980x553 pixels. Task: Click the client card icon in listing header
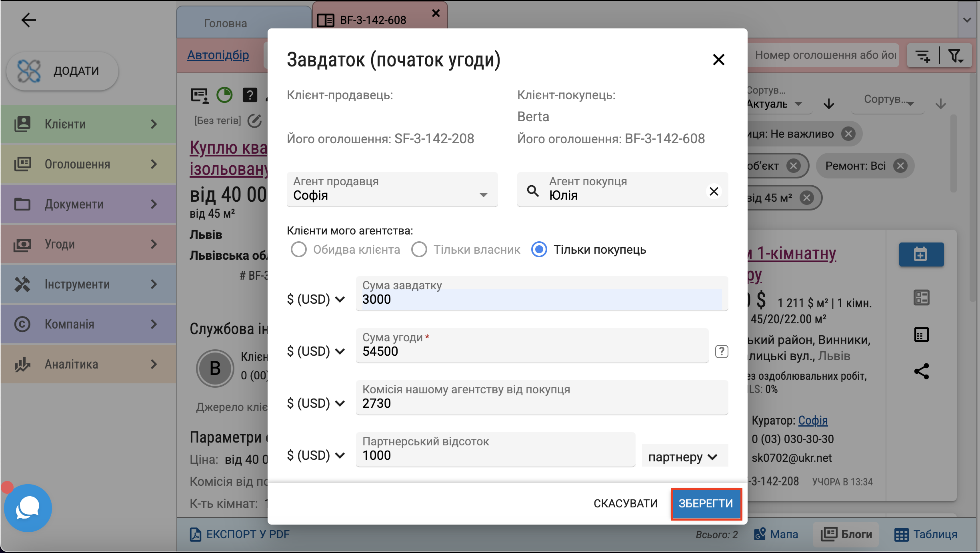tap(200, 96)
